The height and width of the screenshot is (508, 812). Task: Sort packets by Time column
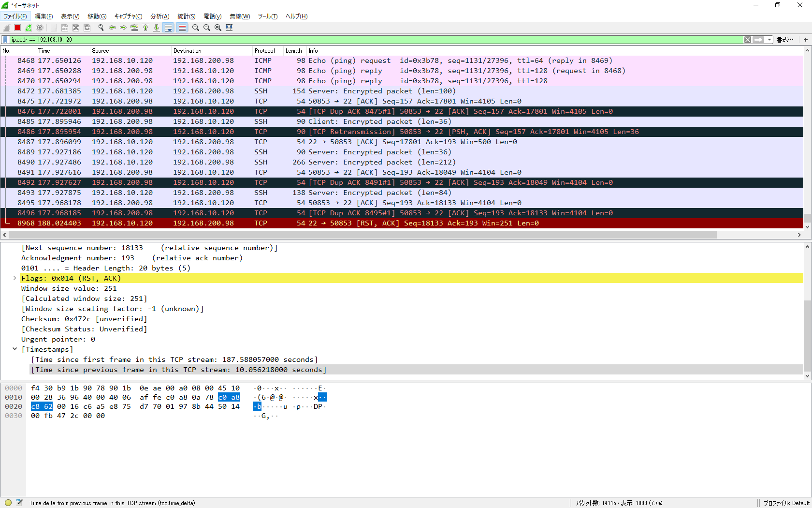click(63, 51)
